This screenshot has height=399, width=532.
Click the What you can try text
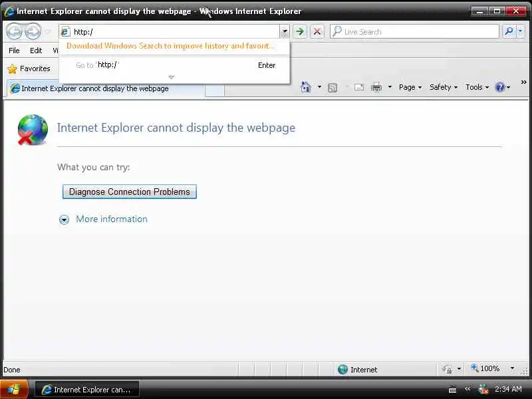(93, 168)
